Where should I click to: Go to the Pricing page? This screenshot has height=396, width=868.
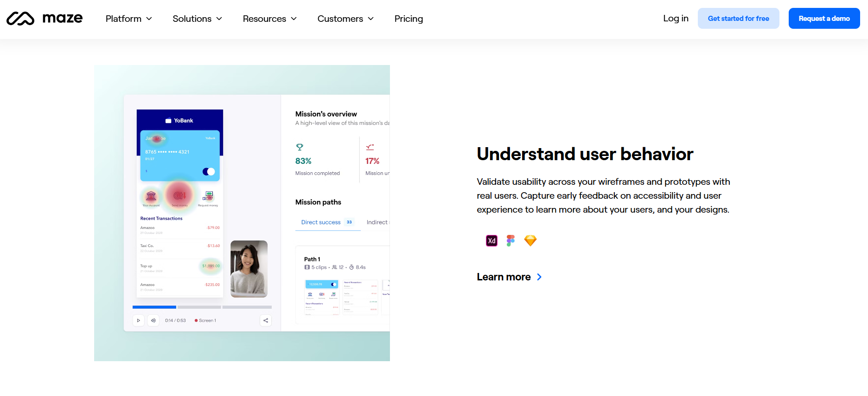(408, 19)
